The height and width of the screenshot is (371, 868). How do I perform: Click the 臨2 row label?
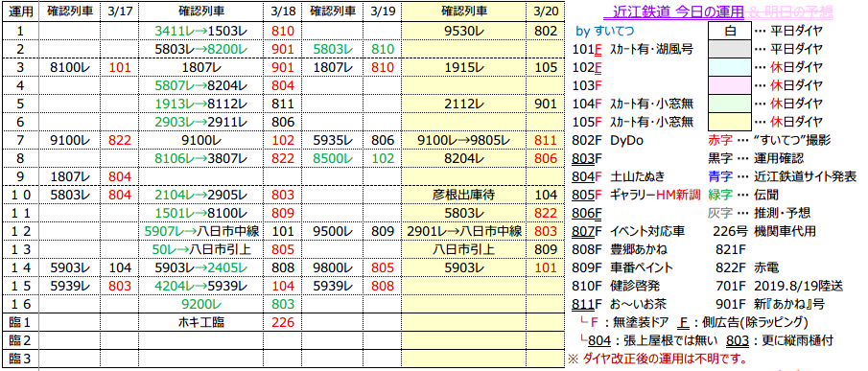[19, 340]
